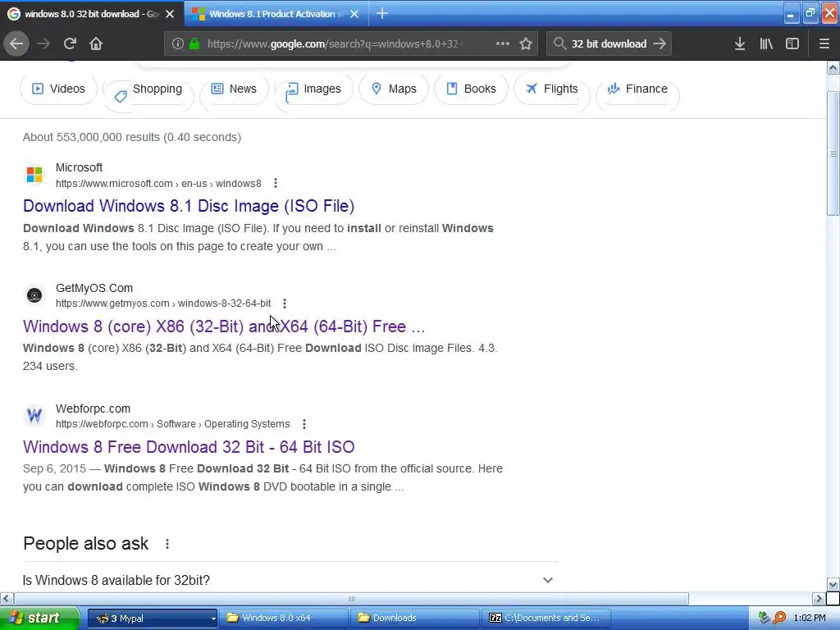Open more options for Webforpc result
840x630 pixels.
304,424
